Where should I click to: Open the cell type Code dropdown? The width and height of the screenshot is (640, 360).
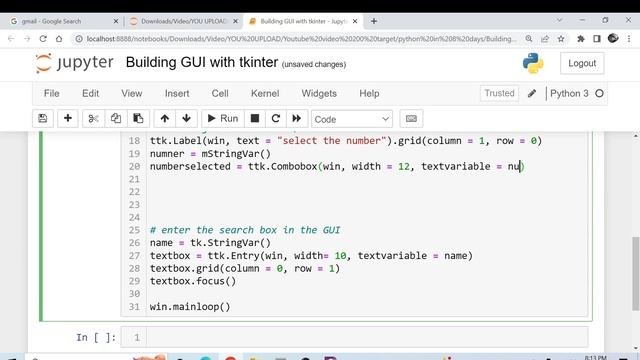point(352,119)
